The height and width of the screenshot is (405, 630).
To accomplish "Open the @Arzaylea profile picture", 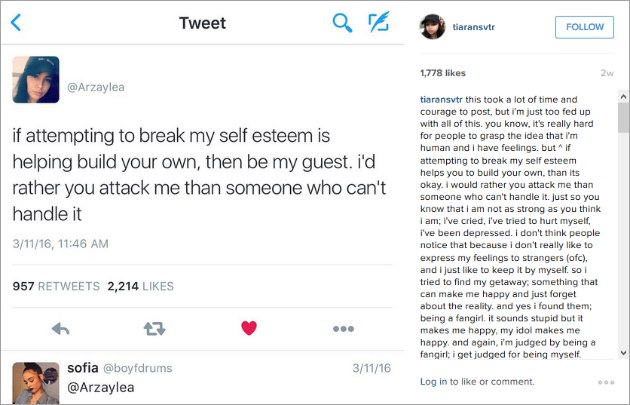I will pyautogui.click(x=36, y=80).
